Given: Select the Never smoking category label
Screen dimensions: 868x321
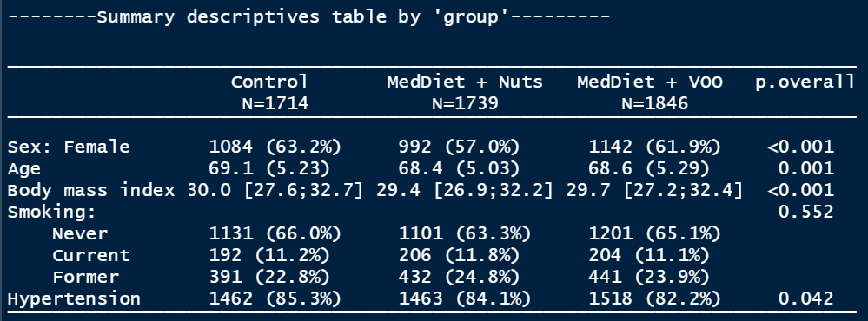Looking at the screenshot, I should point(80,233).
